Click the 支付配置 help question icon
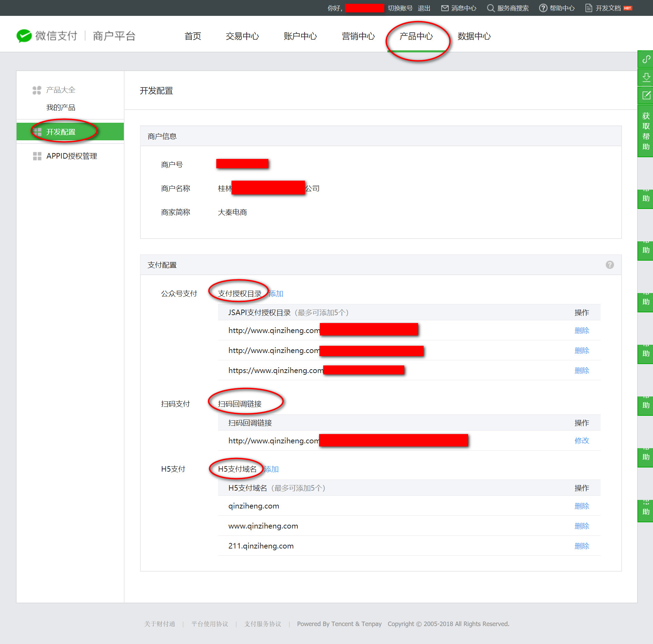This screenshot has height=644, width=653. click(610, 265)
